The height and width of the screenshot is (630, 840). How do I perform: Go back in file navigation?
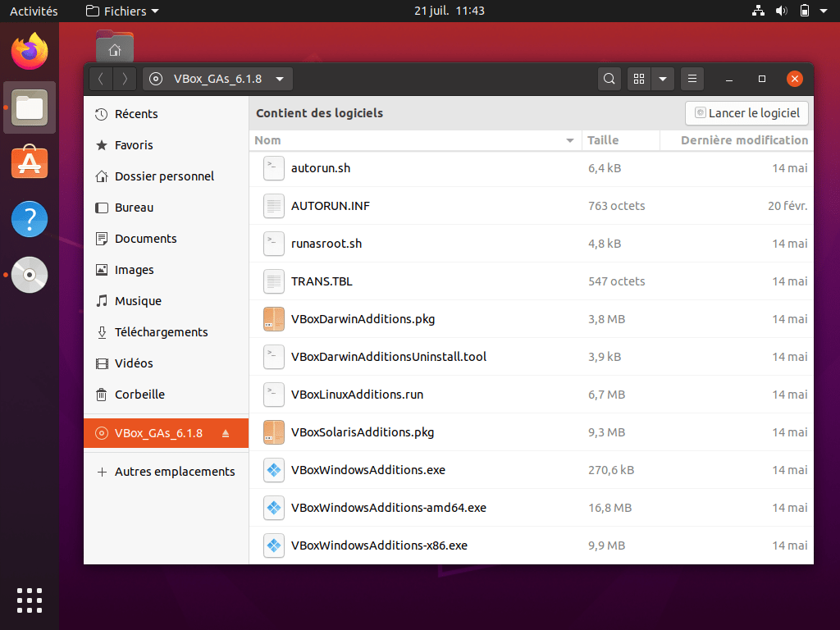coord(101,79)
